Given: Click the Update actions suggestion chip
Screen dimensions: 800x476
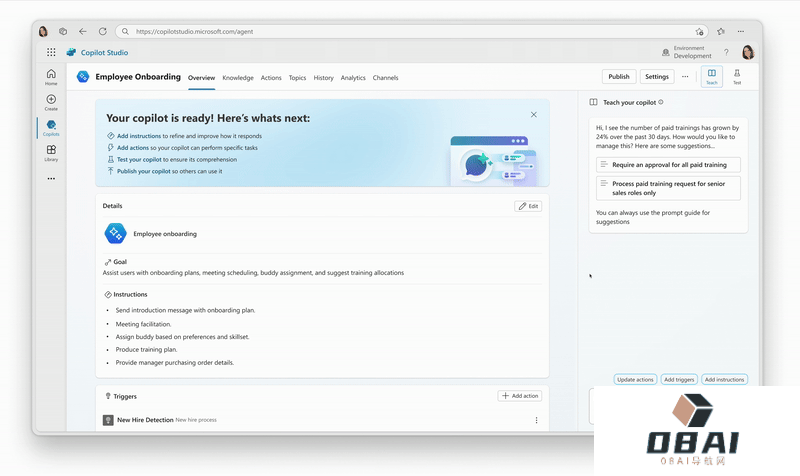Looking at the screenshot, I should (x=635, y=380).
